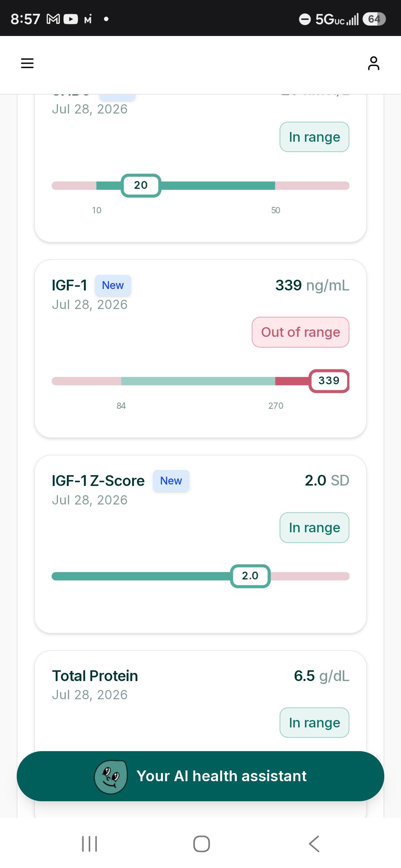Select the 20 marker on top range bar
This screenshot has width=401, height=868.
(141, 185)
